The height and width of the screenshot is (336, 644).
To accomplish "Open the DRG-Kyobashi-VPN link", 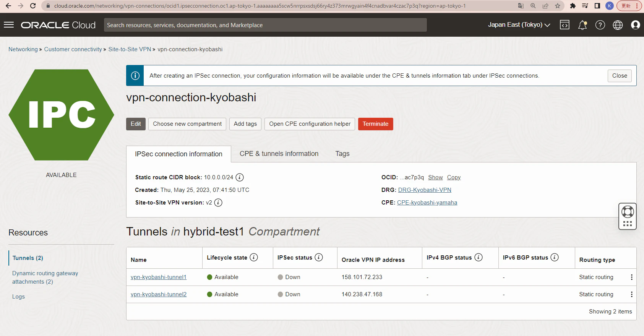I will (425, 190).
